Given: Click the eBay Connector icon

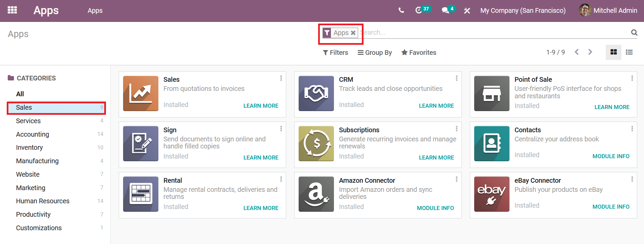Looking at the screenshot, I should [x=492, y=194].
